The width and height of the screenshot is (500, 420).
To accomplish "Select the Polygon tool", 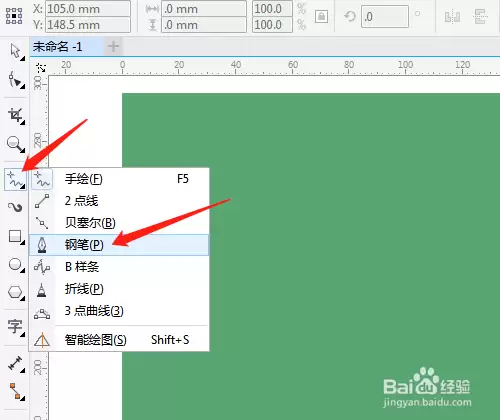I will (15, 293).
